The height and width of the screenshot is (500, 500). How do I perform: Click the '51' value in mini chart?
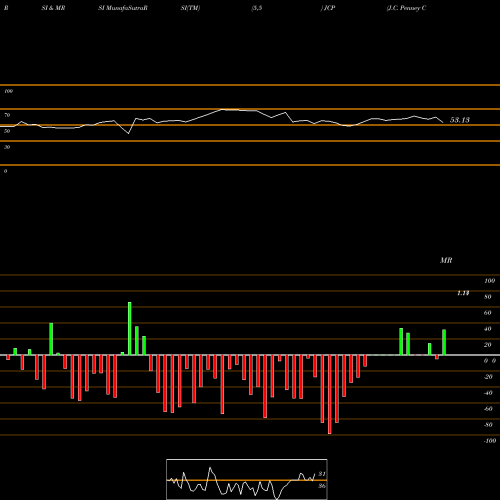[x=322, y=474]
